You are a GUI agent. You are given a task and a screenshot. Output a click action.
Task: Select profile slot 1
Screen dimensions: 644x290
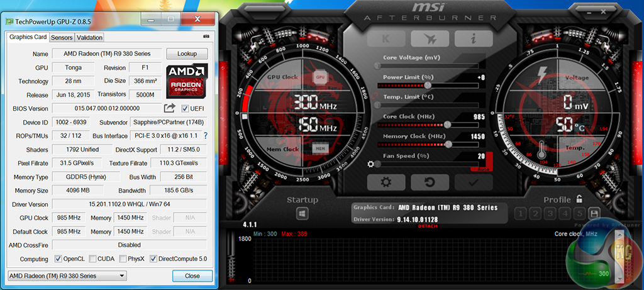tap(520, 213)
